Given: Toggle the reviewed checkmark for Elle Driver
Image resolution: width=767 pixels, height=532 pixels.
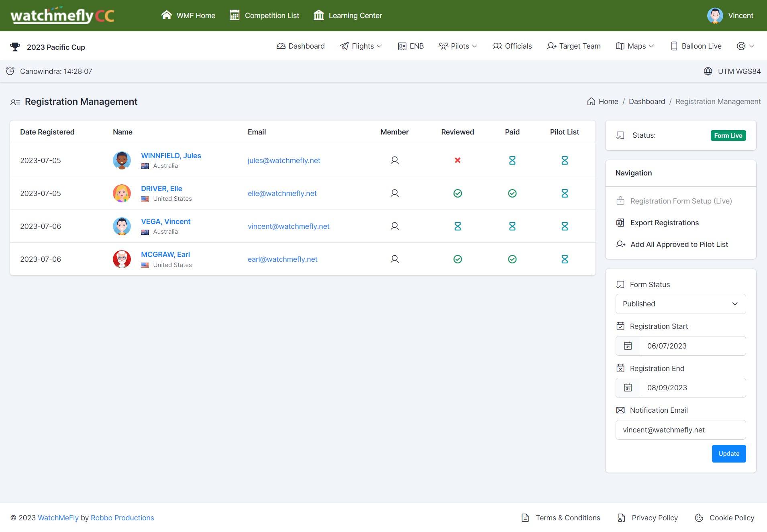Looking at the screenshot, I should (457, 193).
